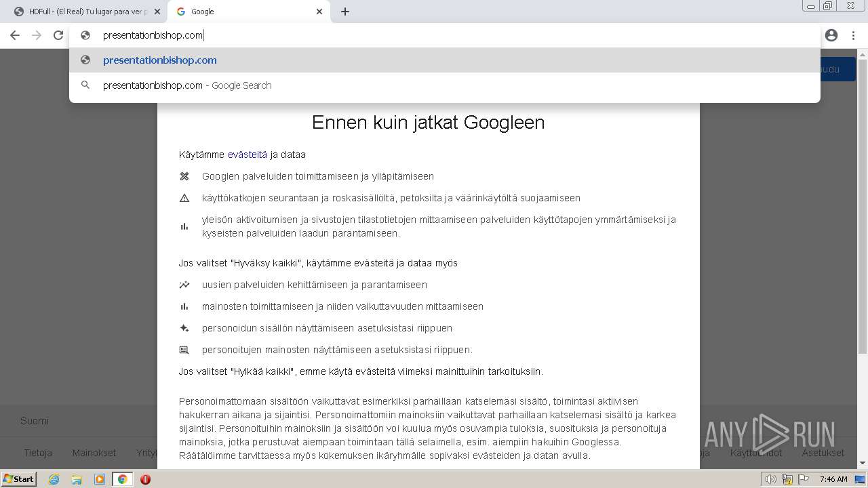Image resolution: width=868 pixels, height=488 pixels.
Task: Open a new tab with plus button
Action: click(344, 12)
